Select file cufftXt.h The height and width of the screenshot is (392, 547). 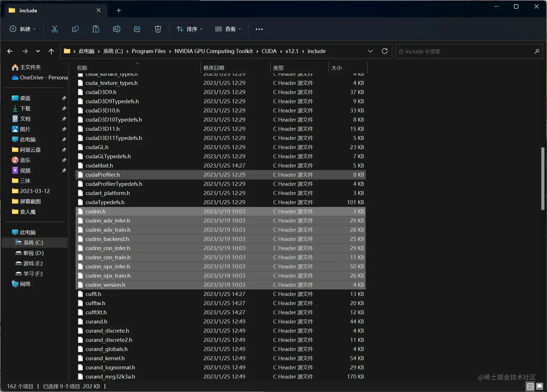click(x=220, y=312)
